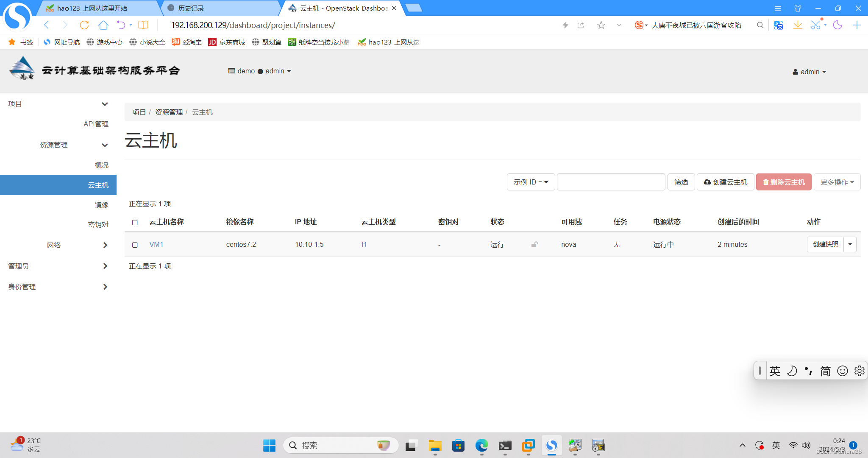Image resolution: width=868 pixels, height=458 pixels.
Task: Open the browser home page icon
Action: [x=103, y=25]
